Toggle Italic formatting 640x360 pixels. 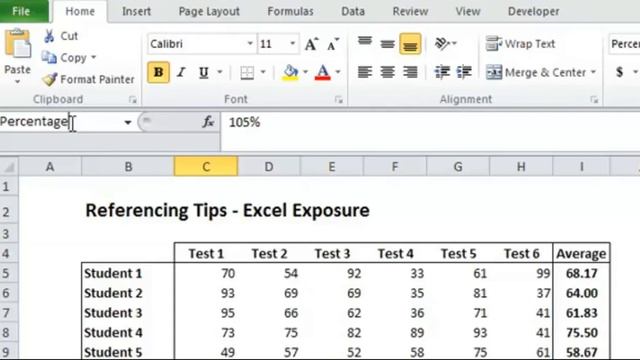point(181,73)
